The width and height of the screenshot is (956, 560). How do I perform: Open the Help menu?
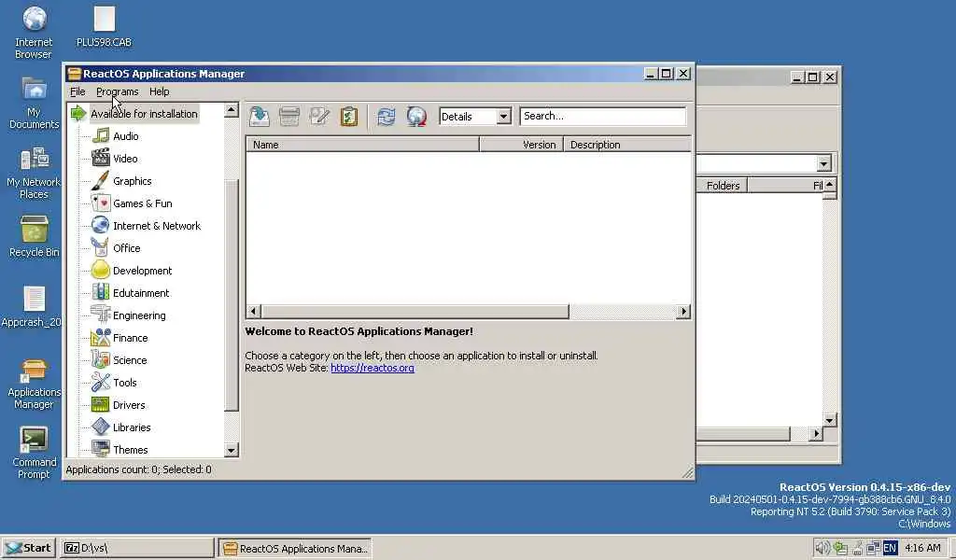(159, 91)
